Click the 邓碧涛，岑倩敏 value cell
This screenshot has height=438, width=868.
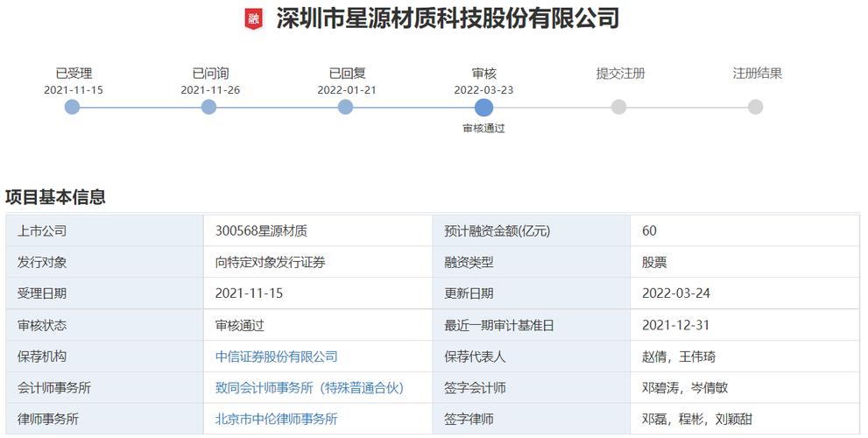(745, 387)
